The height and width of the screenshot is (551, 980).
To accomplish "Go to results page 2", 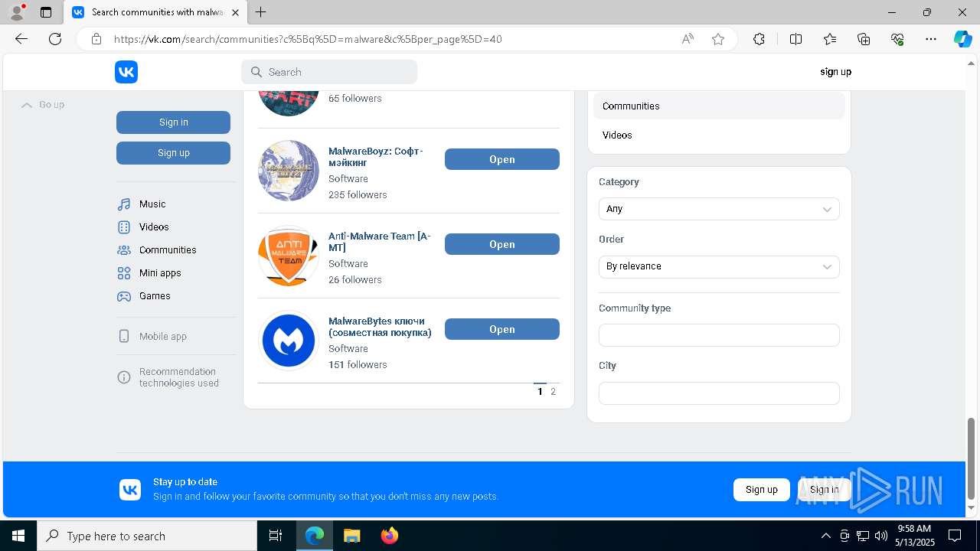I will click(553, 392).
